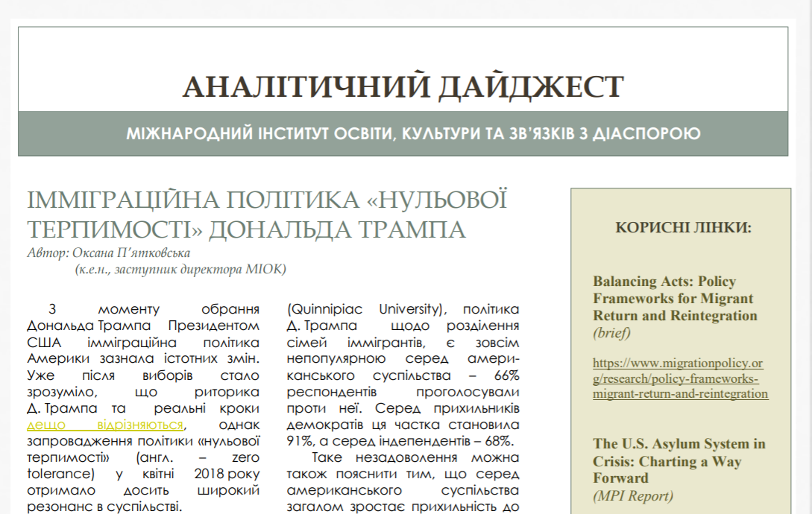Click the "66%" figure in the article
This screenshot has height=514, width=812.
506,375
